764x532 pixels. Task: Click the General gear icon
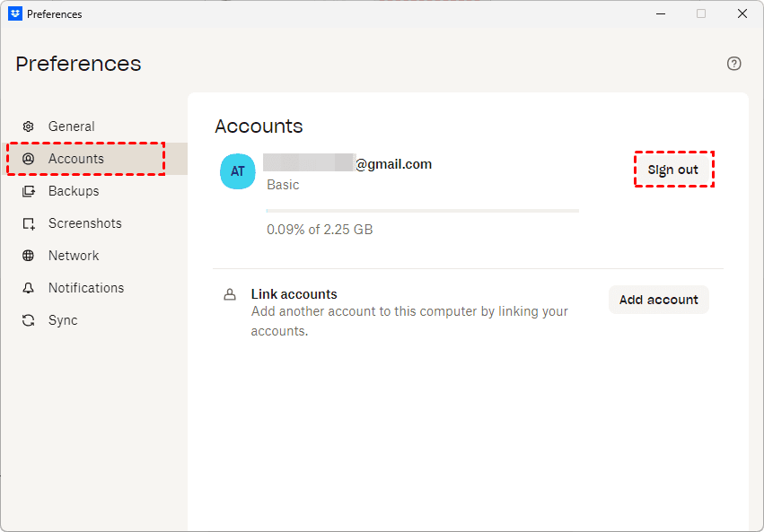[29, 126]
